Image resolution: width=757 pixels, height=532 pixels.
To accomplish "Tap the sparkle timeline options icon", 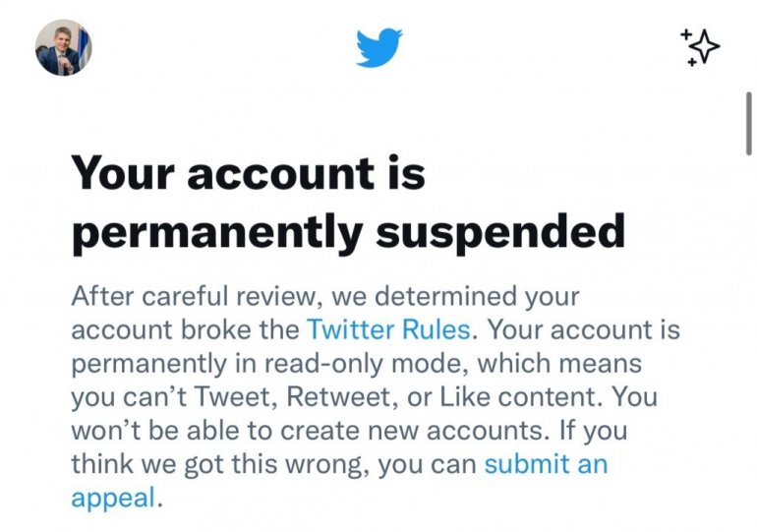I will point(700,47).
